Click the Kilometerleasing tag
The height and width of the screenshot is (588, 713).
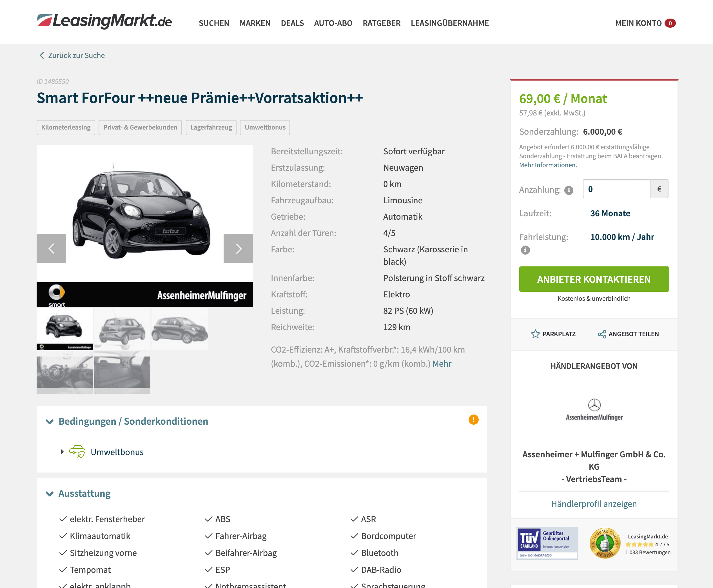click(66, 127)
